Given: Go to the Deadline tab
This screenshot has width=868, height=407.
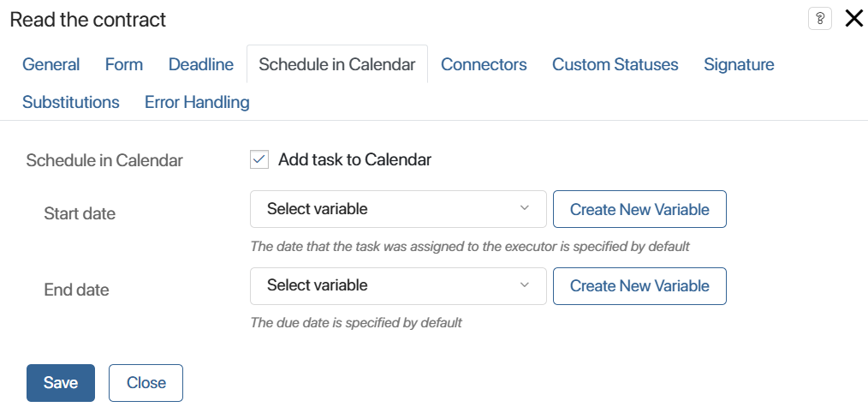Looking at the screenshot, I should (201, 64).
